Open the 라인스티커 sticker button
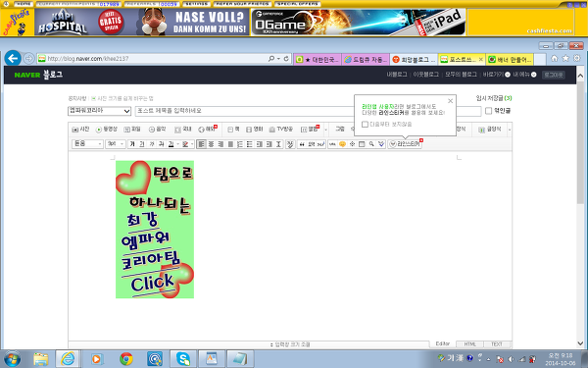 point(405,144)
